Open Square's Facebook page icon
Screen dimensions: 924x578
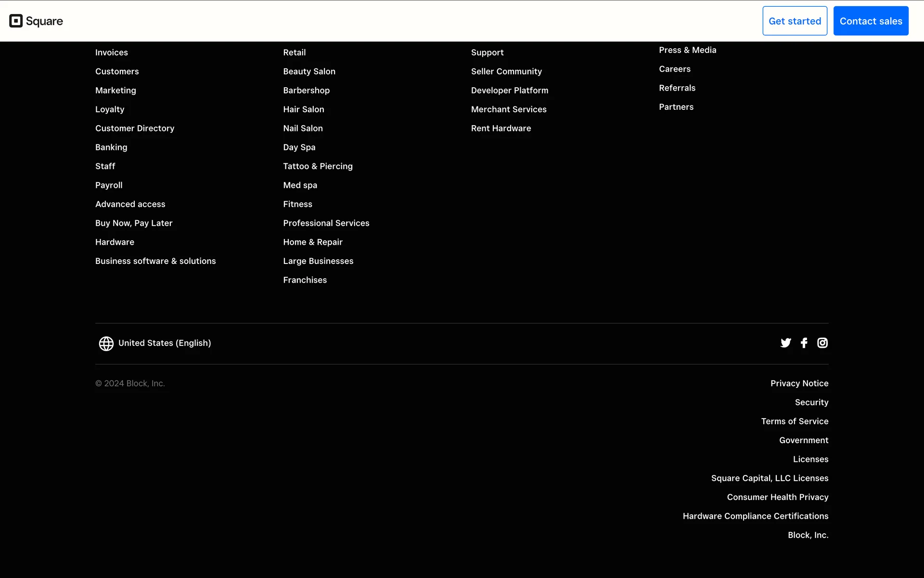click(804, 343)
